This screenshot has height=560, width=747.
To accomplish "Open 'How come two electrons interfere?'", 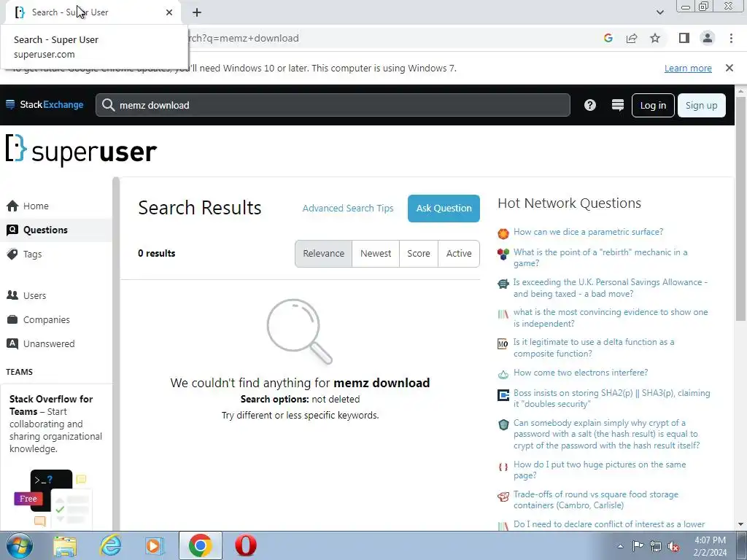I will tap(581, 373).
